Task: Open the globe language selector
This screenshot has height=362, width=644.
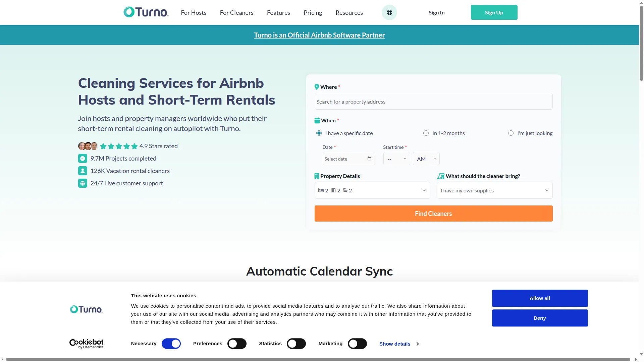Action: (x=389, y=12)
